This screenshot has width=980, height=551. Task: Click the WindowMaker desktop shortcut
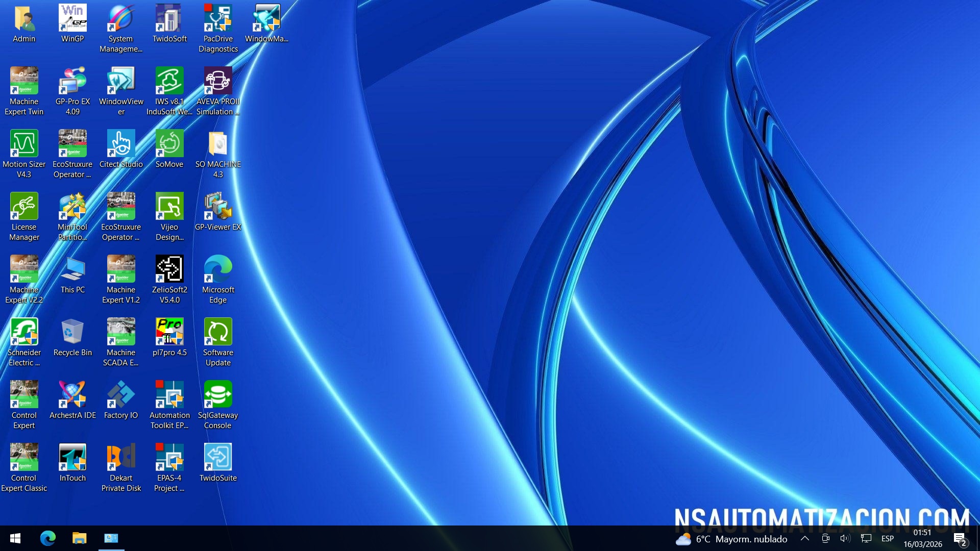point(266,24)
